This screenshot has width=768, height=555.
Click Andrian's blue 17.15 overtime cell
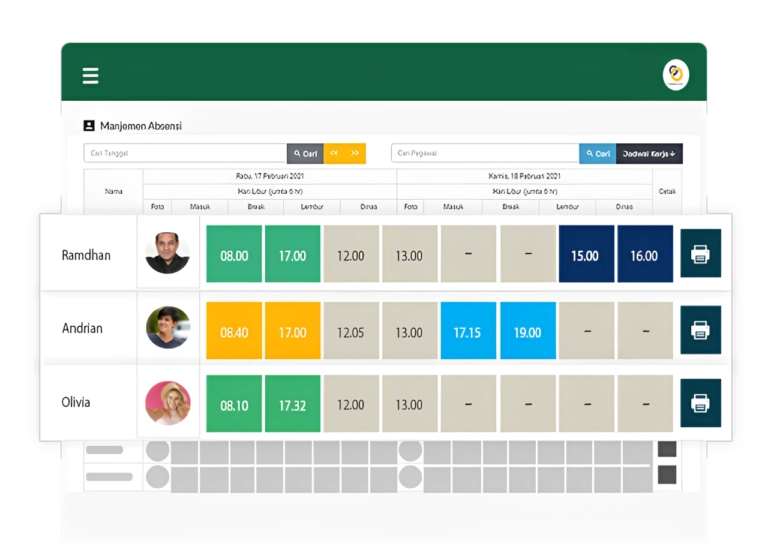click(468, 331)
